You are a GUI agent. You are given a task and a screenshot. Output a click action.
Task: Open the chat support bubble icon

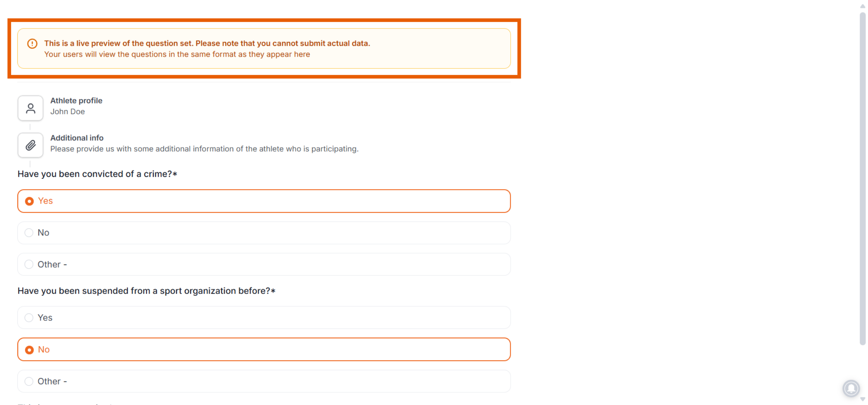pos(851,389)
